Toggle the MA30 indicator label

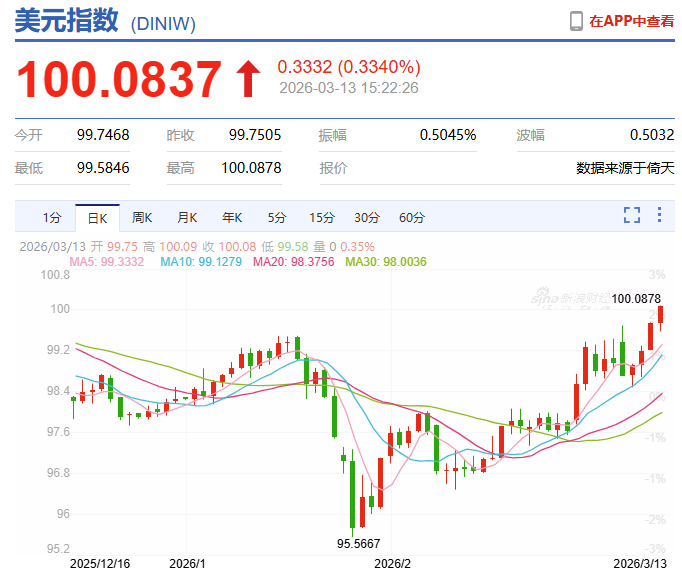tap(386, 262)
